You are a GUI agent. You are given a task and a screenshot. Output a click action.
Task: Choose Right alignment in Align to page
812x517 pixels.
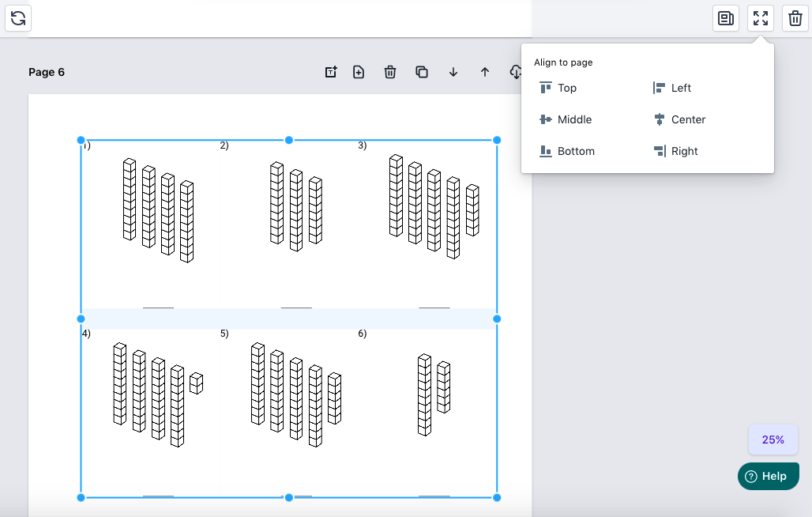675,151
